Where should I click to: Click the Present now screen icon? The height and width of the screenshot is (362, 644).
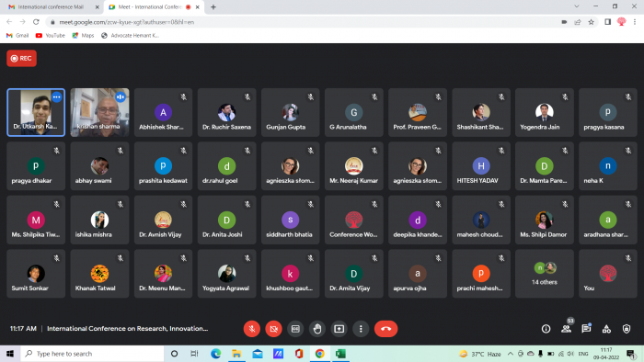tap(339, 329)
